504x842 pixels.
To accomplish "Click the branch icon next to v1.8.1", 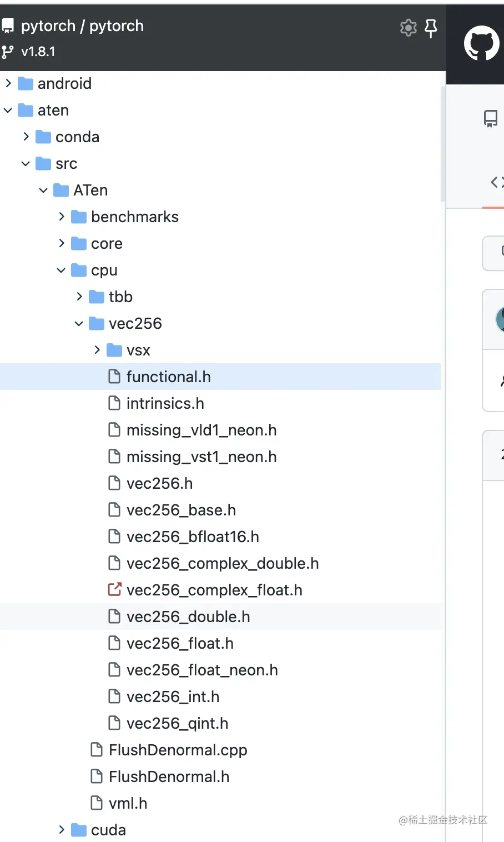I will click(x=7, y=51).
